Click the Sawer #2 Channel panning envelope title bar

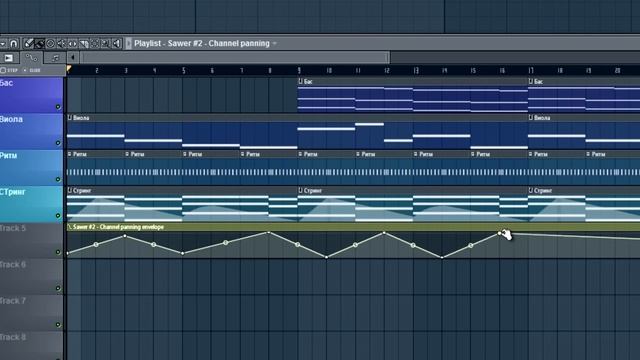pos(353,227)
